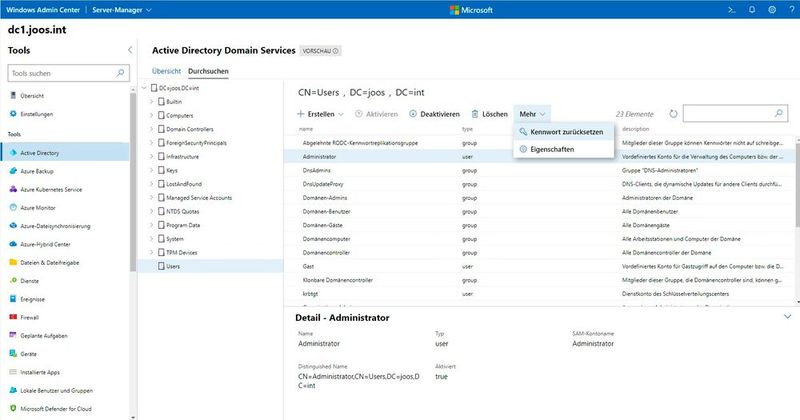Screen dimensions: 800x420
Task: Collapse the Tools sidebar panel
Action: coord(130,50)
